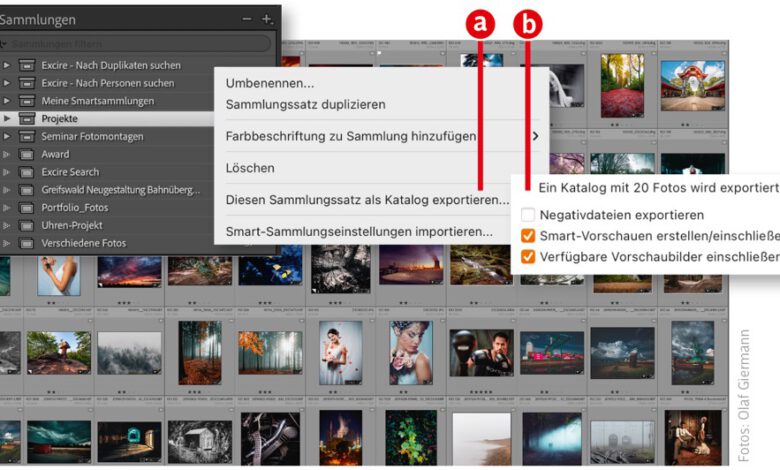
Task: Click the Sammlungen filtern search field
Action: pos(136,44)
